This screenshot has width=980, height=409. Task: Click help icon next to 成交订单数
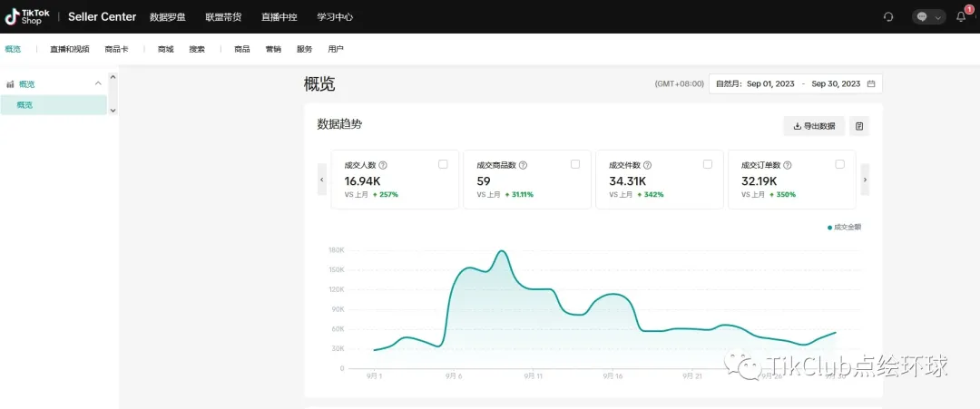(x=787, y=165)
